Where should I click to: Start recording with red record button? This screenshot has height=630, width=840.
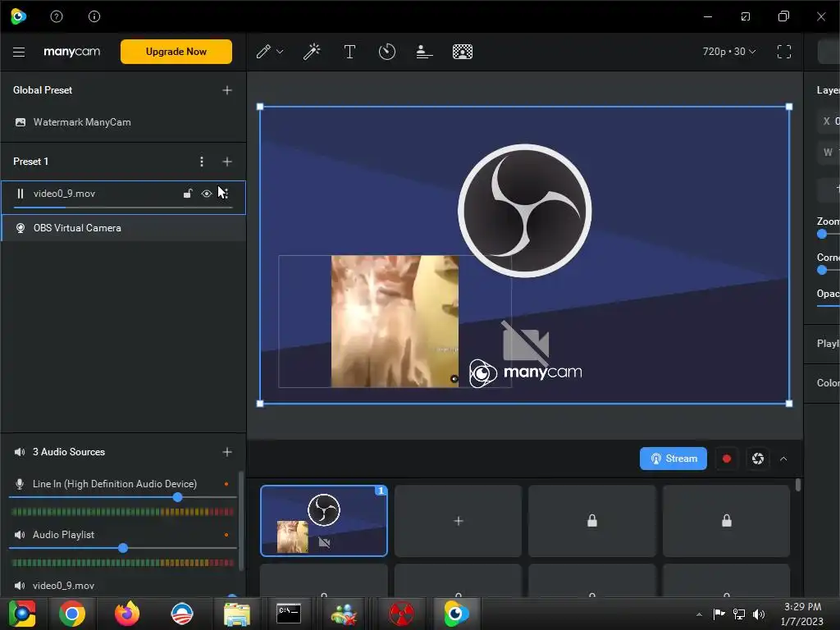[x=727, y=459]
